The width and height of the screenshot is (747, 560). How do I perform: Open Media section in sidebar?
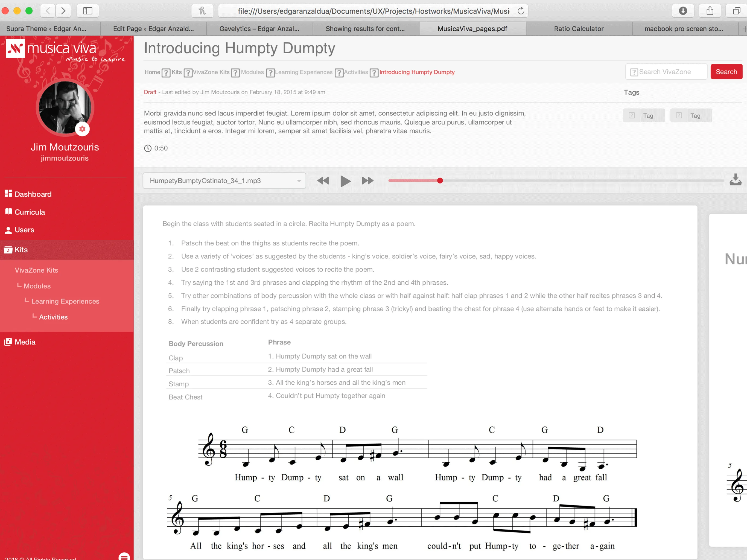click(25, 342)
